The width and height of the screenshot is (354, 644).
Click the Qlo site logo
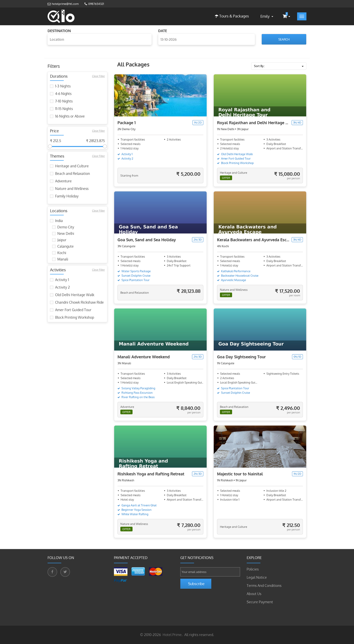[61, 16]
